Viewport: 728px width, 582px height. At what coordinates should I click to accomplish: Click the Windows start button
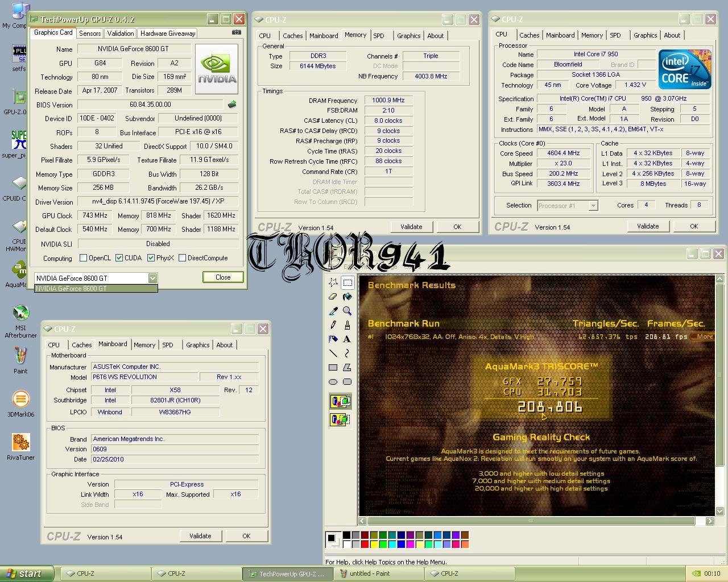pos(27,573)
